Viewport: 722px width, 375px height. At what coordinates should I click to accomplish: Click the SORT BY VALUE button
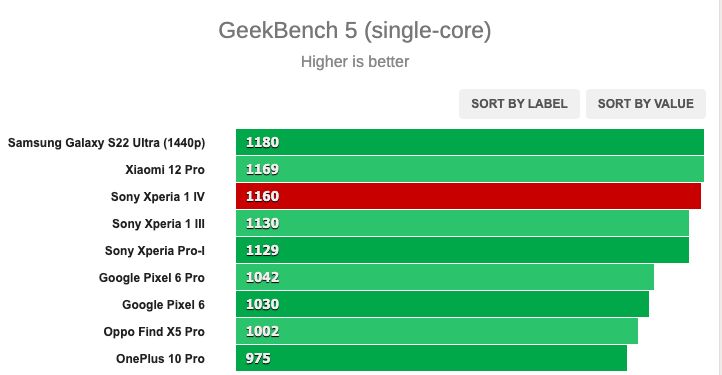tap(646, 104)
